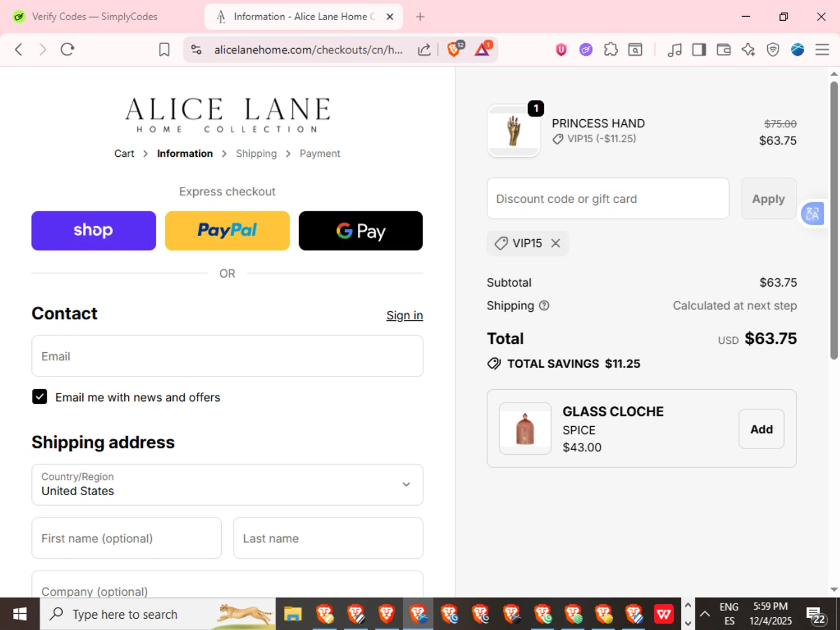Click the Discount code or gift card field
This screenshot has height=630, width=840.
(608, 199)
